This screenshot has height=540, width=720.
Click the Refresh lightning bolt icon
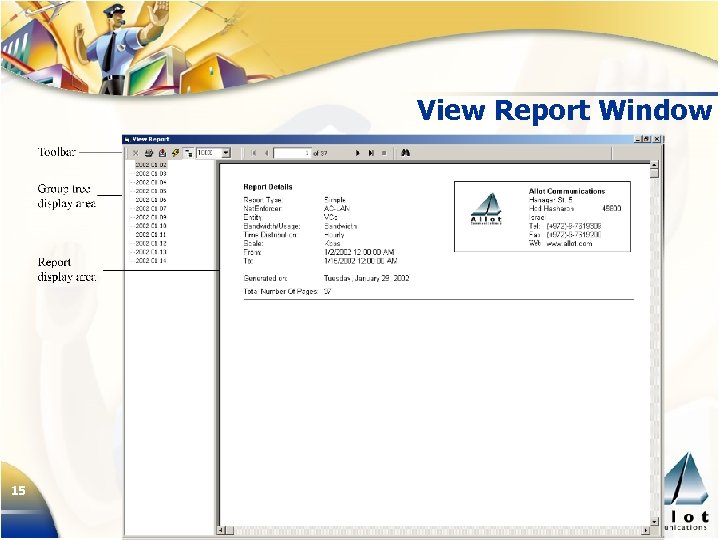point(175,153)
